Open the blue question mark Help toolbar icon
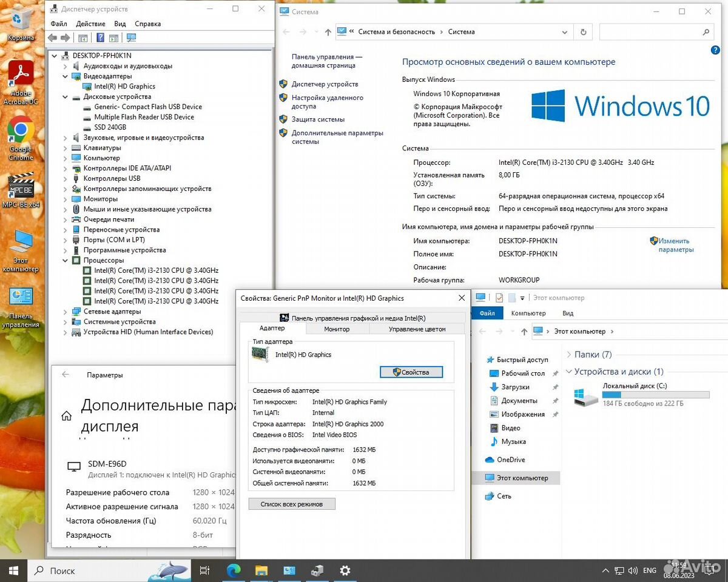 (100, 38)
